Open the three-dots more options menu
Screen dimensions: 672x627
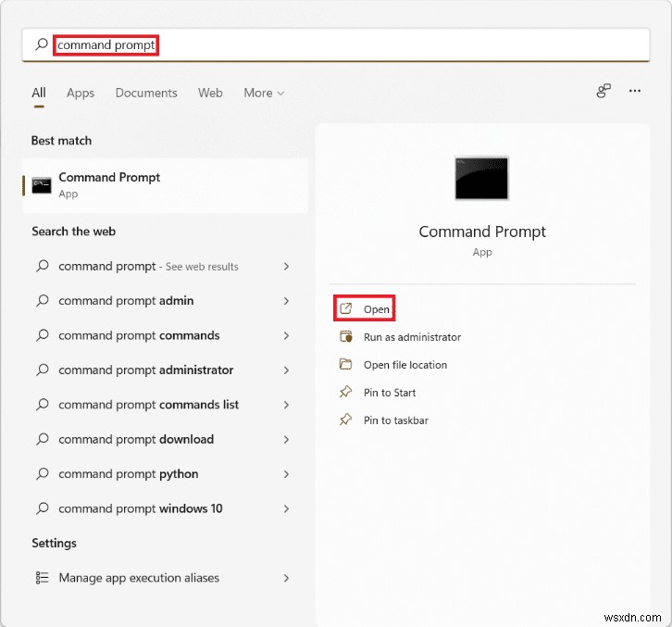[x=635, y=92]
